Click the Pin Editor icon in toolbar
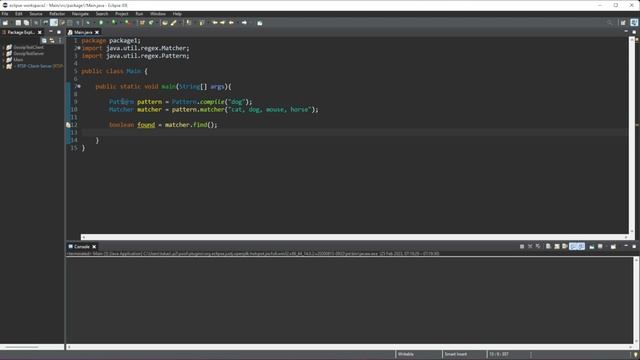This screenshot has height=360, width=640. point(260,23)
